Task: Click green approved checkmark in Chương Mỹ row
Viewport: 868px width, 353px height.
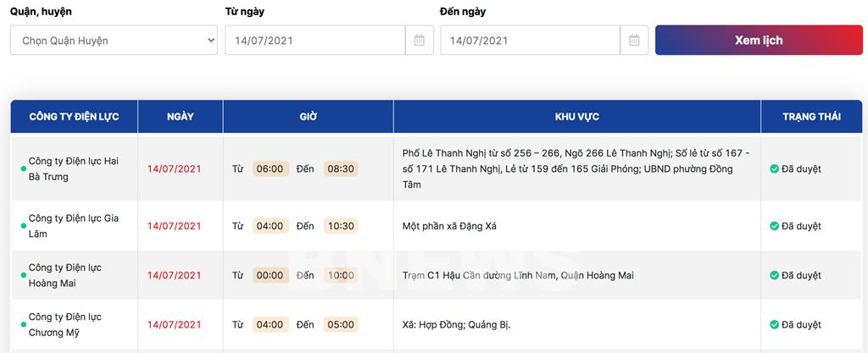Action: click(774, 324)
